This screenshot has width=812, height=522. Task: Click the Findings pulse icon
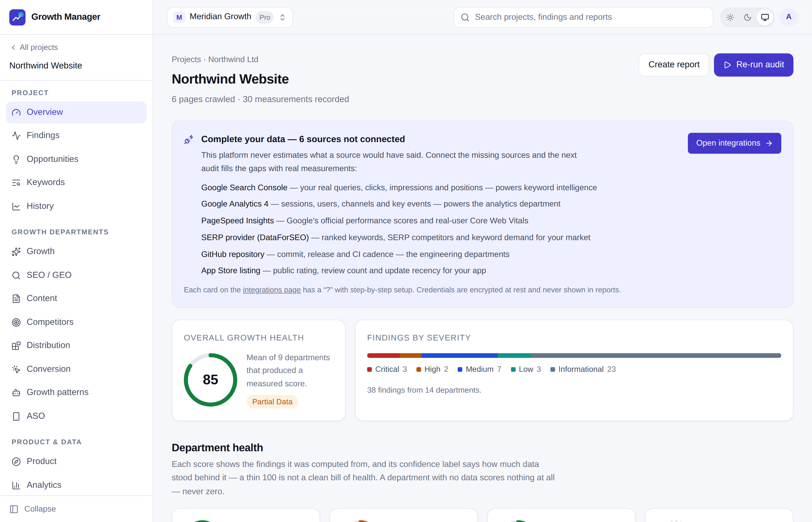[16, 136]
